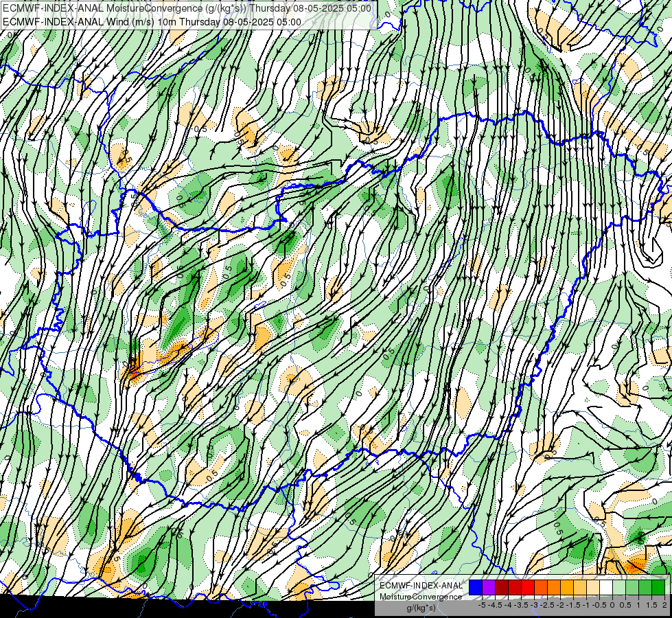672x618 pixels.
Task: Click the '-2.5' tick label on the legend
Action: [548, 605]
